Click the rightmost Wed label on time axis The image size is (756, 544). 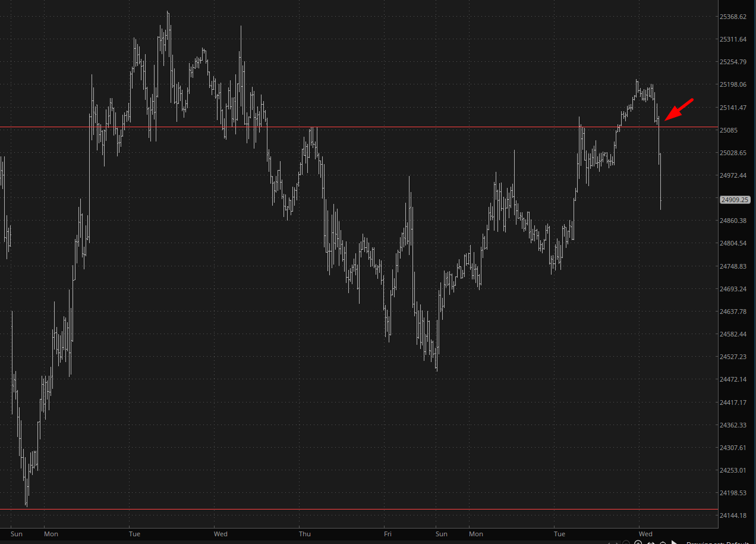click(645, 534)
